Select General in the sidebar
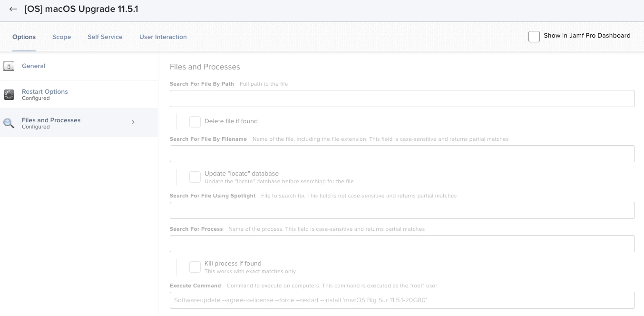 click(x=79, y=66)
